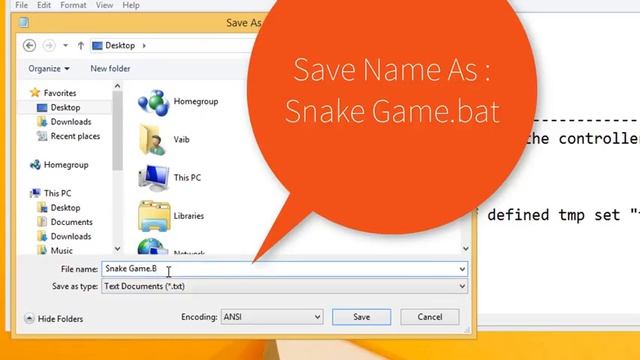Click the navigation pane scrollbar thumb
Image resolution: width=640 pixels, height=360 pixels.
(x=118, y=130)
